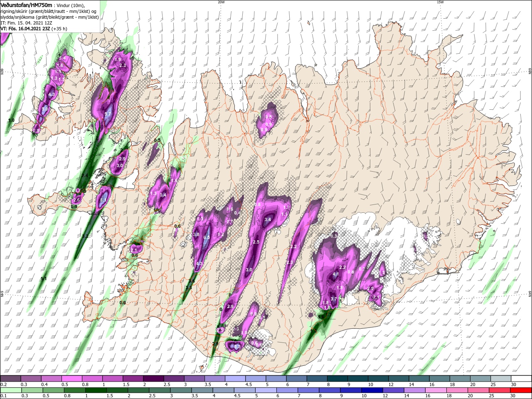Click the '4.1' precipitation value near the glacier
Image resolution: width=532 pixels, height=399 pixels.
(x=336, y=274)
